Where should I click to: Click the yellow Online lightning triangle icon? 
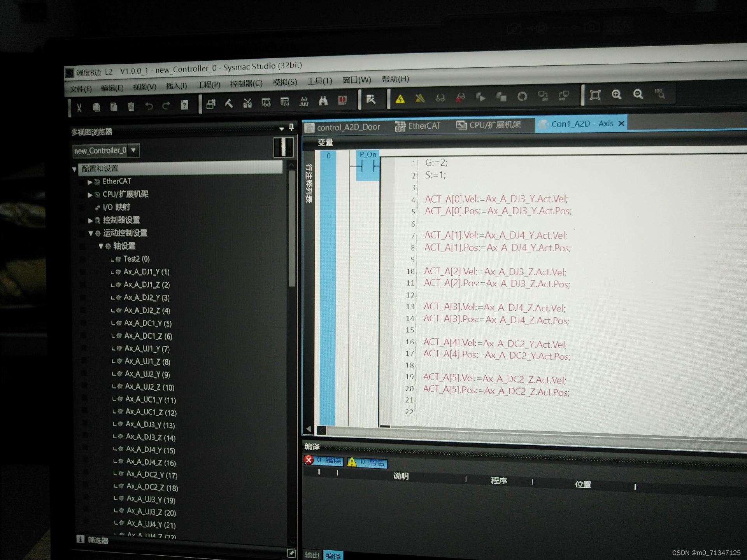click(x=400, y=99)
